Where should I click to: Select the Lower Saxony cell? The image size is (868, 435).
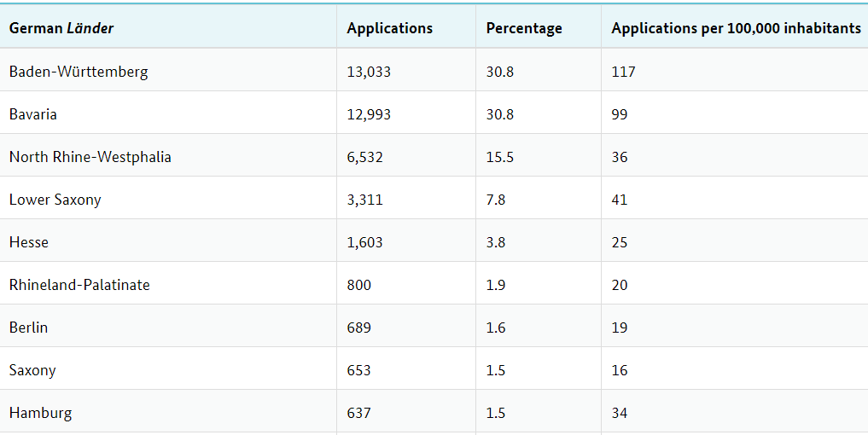point(55,200)
